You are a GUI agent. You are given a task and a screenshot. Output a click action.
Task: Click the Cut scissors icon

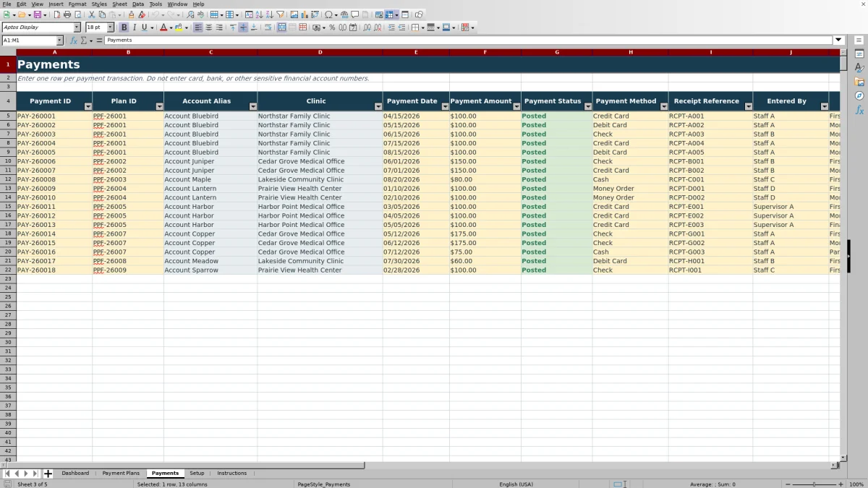92,14
